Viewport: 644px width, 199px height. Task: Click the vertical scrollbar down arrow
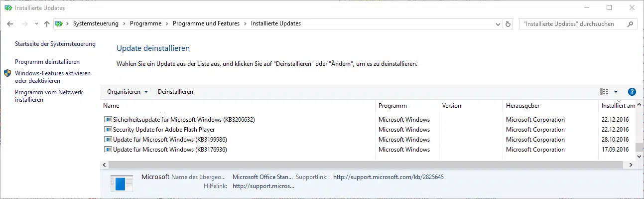click(640, 156)
